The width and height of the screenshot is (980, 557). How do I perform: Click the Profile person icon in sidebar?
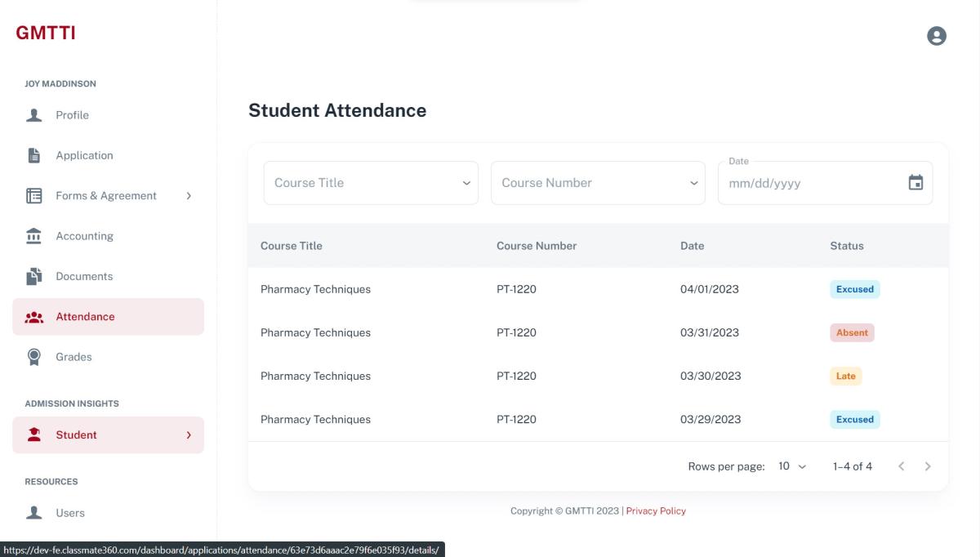[34, 115]
